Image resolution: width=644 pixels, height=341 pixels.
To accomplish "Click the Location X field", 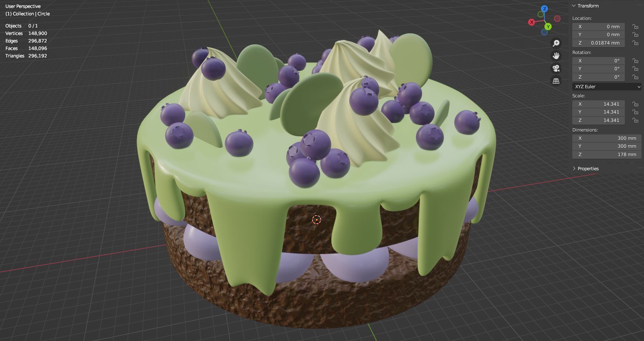I will click(x=599, y=26).
